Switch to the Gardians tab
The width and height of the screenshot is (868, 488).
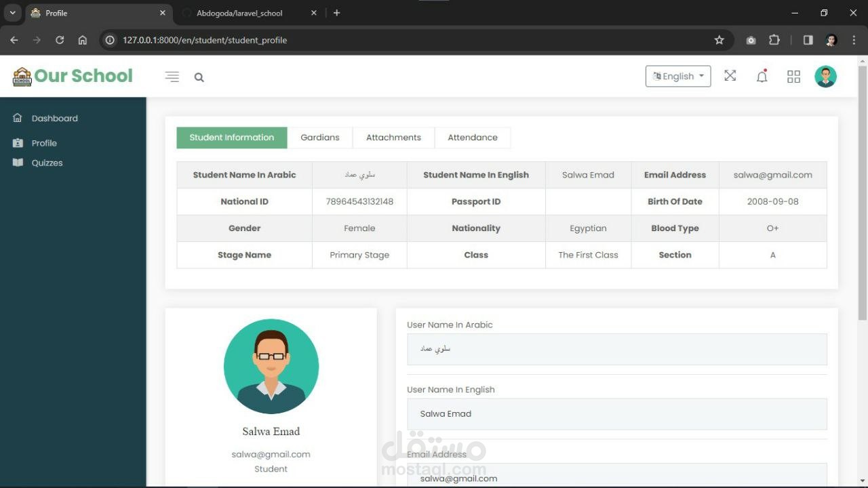(x=320, y=138)
